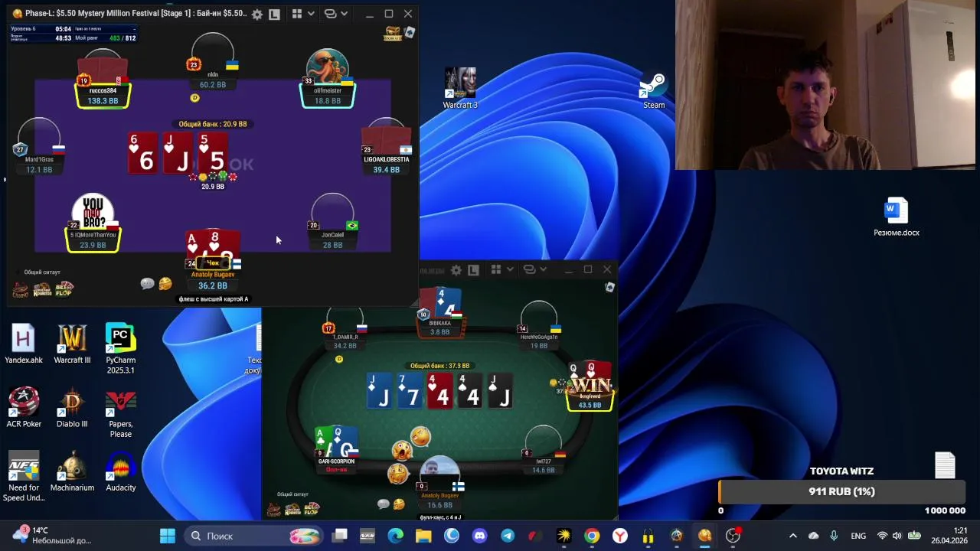Click treasure chest bonus icon in top poker table
The image size is (980, 551).
[393, 33]
